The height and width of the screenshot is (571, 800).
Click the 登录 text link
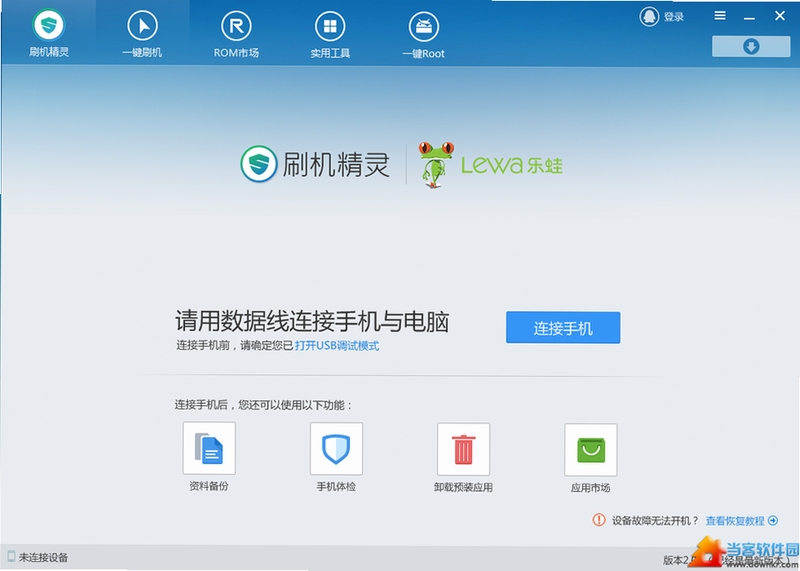[x=674, y=17]
